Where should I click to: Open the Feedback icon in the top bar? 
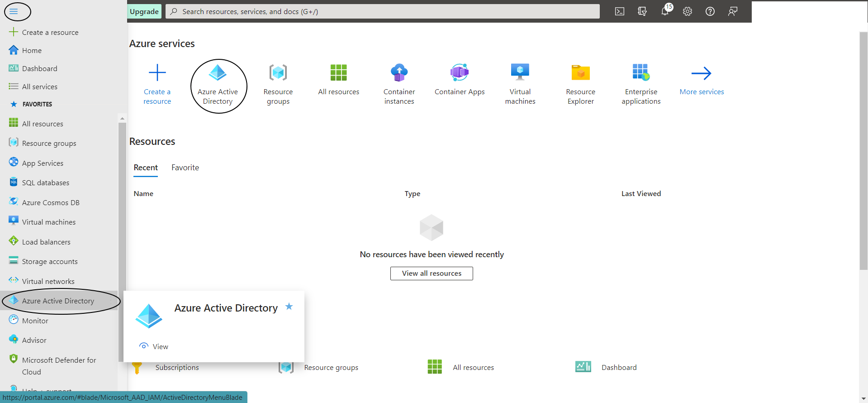pos(733,11)
